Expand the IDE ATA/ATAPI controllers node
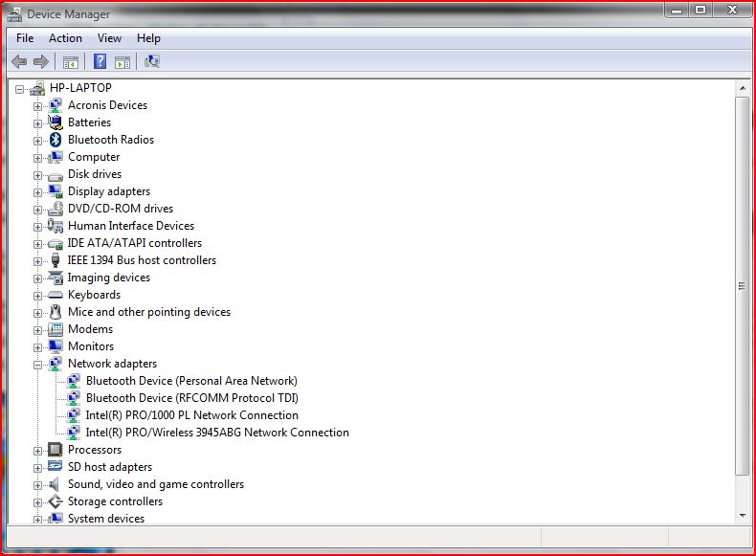The image size is (756, 556). [37, 244]
